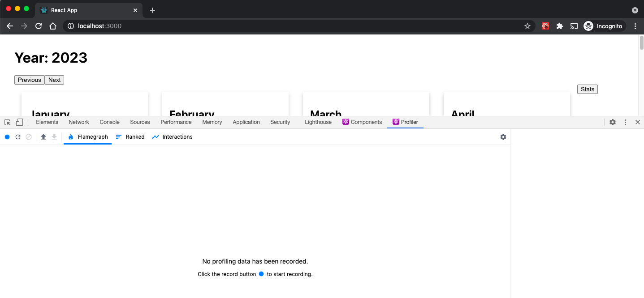Click the January month card

(x=85, y=104)
